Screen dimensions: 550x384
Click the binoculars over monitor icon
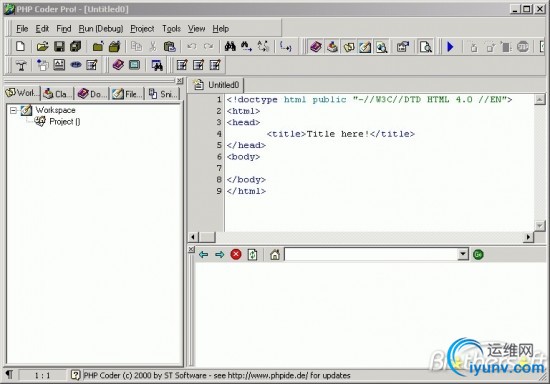tap(157, 65)
